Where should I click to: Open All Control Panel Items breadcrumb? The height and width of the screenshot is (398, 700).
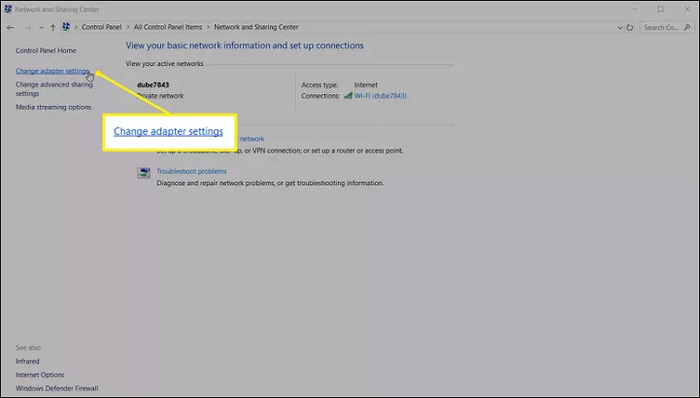(168, 27)
